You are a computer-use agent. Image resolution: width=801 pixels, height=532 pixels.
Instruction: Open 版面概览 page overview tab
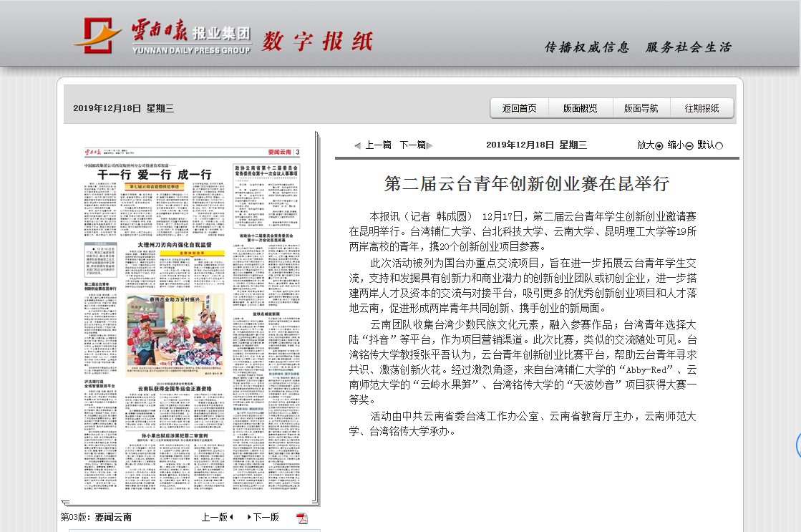click(580, 108)
